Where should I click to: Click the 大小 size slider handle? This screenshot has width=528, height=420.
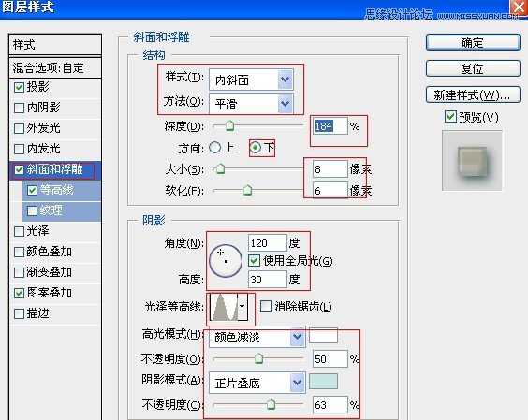220,168
